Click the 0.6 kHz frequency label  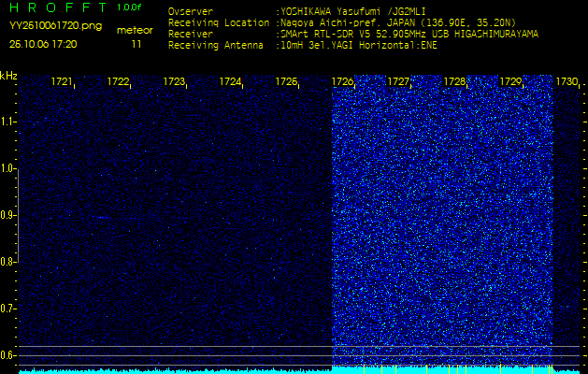click(x=7, y=355)
